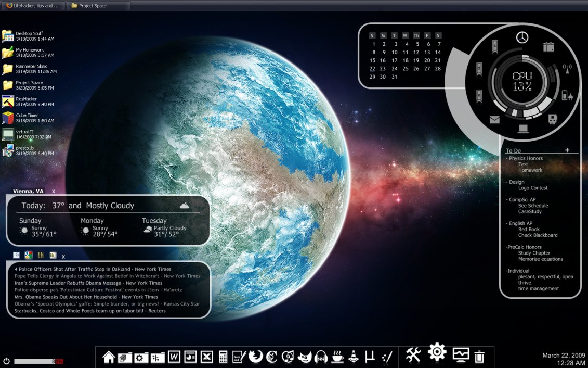Open the GIMP mascot icon in dock
Screen dimensions: 588x368
click(x=305, y=357)
